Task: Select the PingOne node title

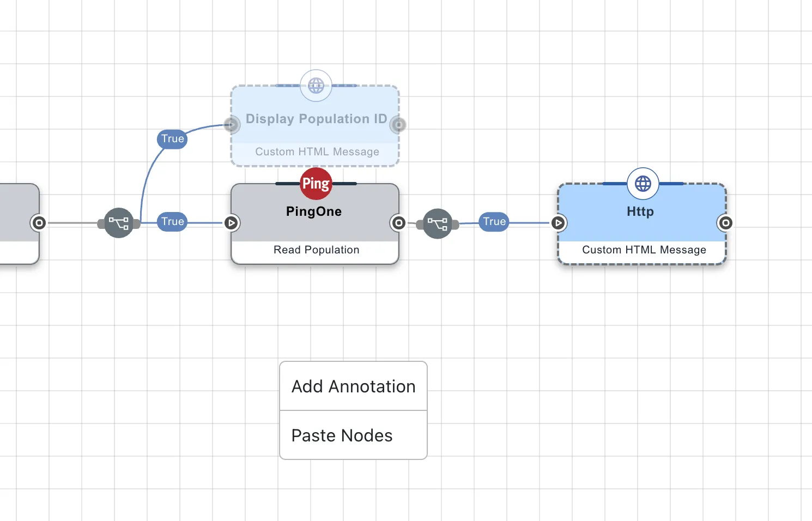Action: 314,211
